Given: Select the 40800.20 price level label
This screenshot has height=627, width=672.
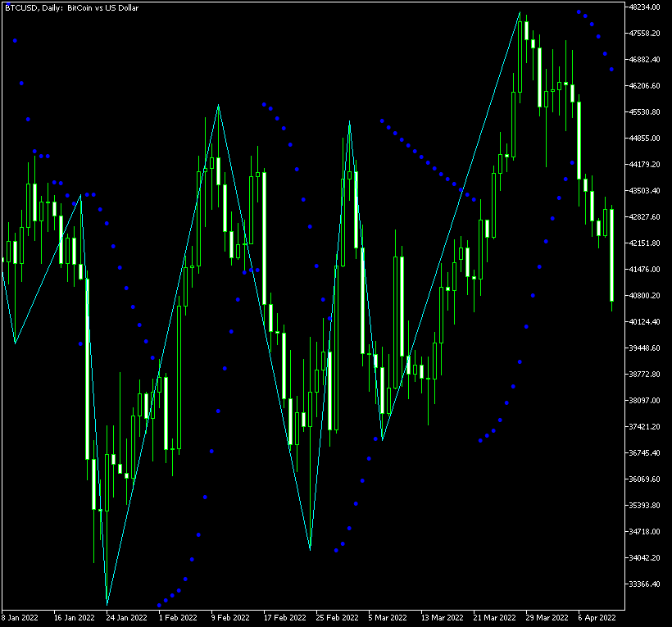Looking at the screenshot, I should (648, 296).
